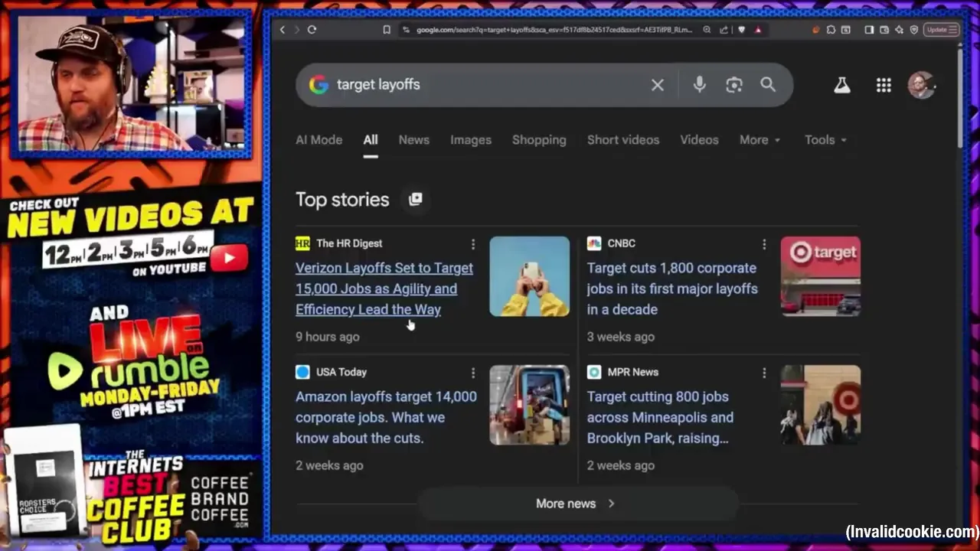Click the YouTube play logo in overlay

click(x=230, y=258)
